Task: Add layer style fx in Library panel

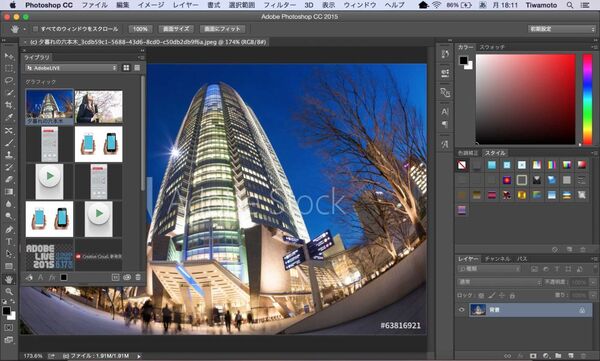Action: pyautogui.click(x=52, y=277)
